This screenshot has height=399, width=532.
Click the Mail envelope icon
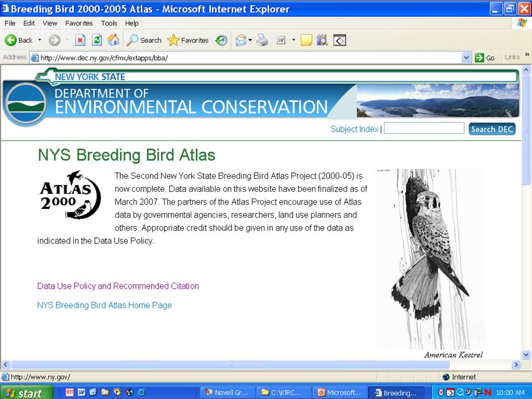tap(241, 40)
